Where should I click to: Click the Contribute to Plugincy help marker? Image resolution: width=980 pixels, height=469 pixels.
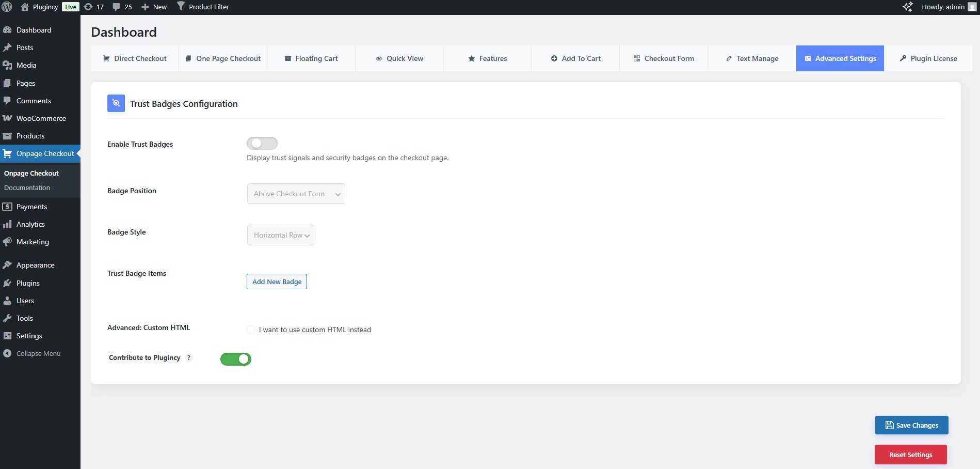pos(189,357)
